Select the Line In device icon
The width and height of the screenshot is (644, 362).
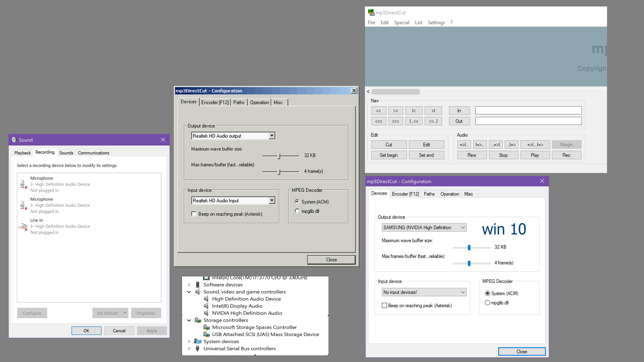tap(23, 227)
